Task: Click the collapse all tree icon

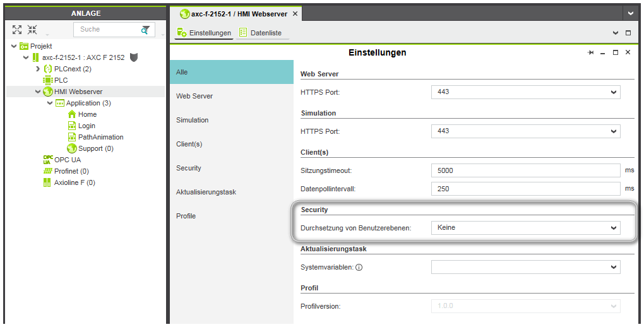Action: (x=32, y=30)
